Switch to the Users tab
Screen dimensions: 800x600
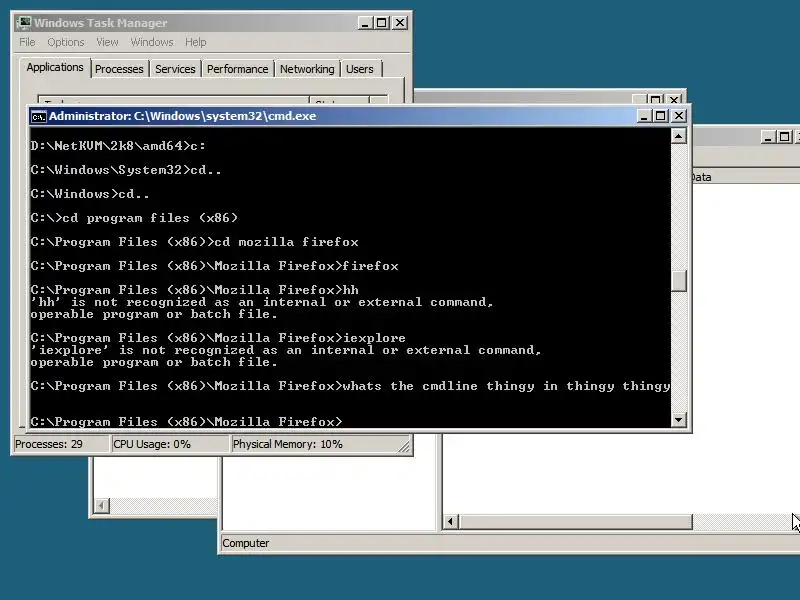point(360,69)
